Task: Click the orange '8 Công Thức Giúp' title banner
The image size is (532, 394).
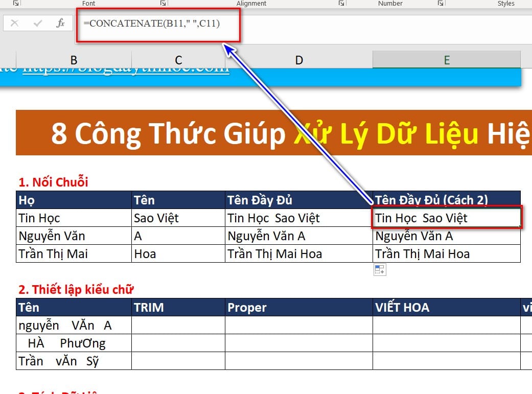Action: (274, 133)
